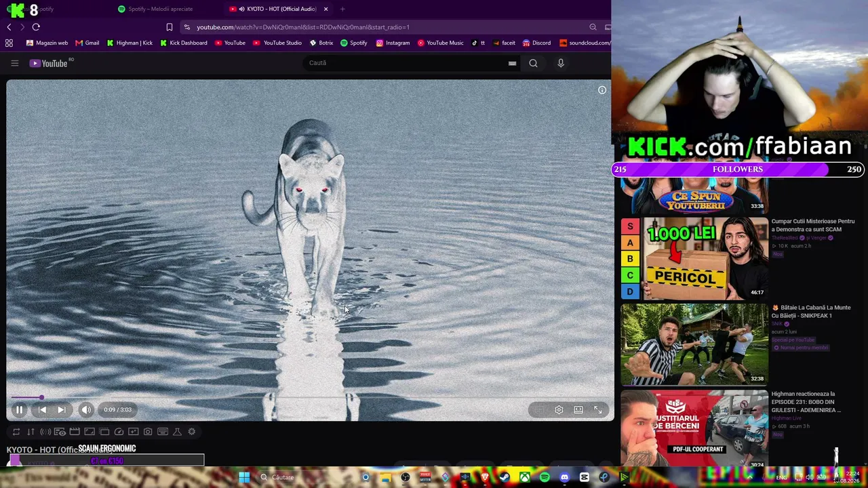Click the reverse playlist arrows icon
The height and width of the screenshot is (488, 868).
click(x=31, y=432)
